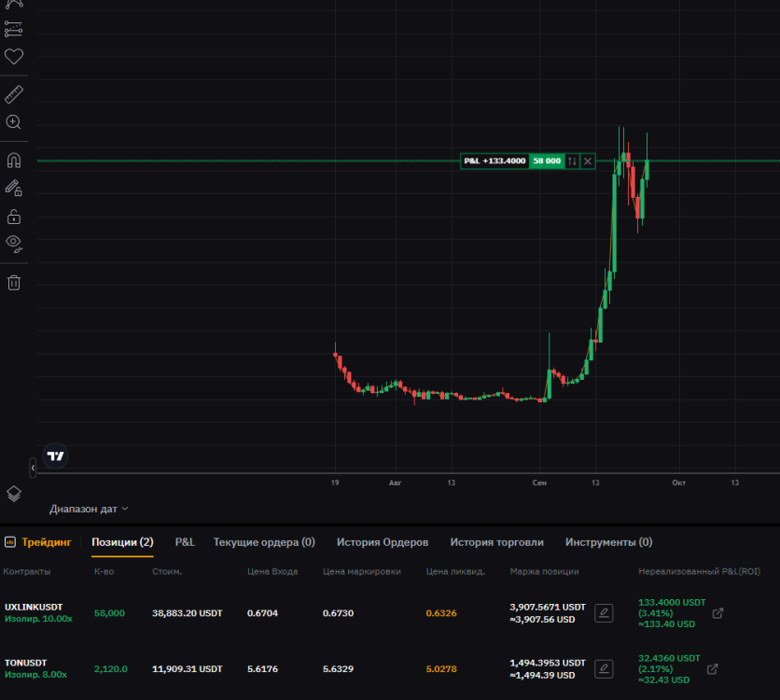Screen dimensions: 780x700
Task: Open the История Ордеров tab
Action: [383, 542]
